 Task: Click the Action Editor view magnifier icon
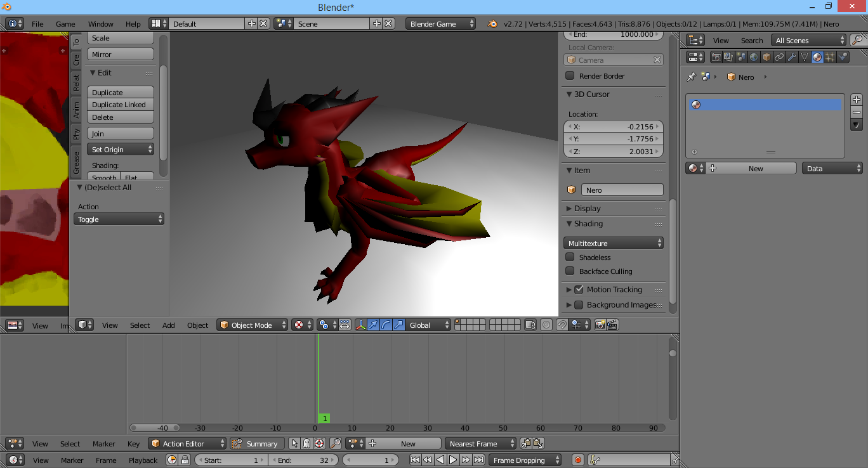336,443
